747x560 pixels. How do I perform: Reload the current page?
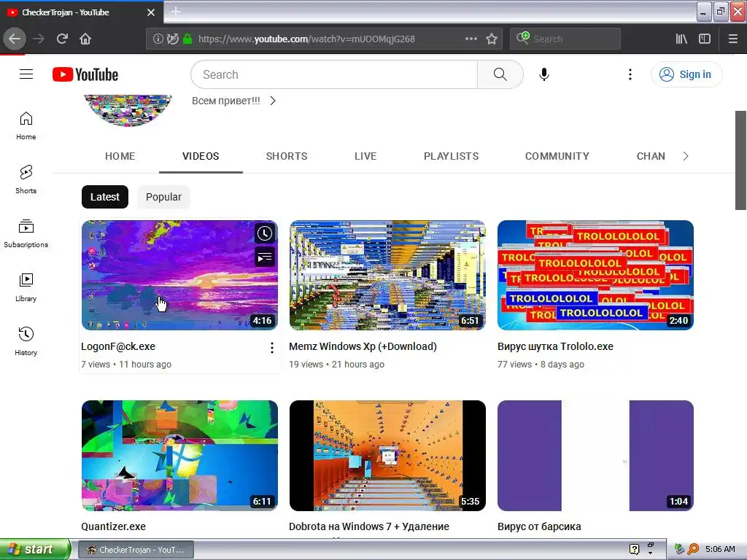pyautogui.click(x=62, y=39)
